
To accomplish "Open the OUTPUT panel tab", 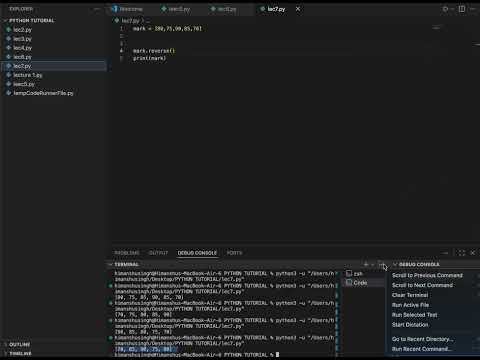I will click(x=158, y=253).
